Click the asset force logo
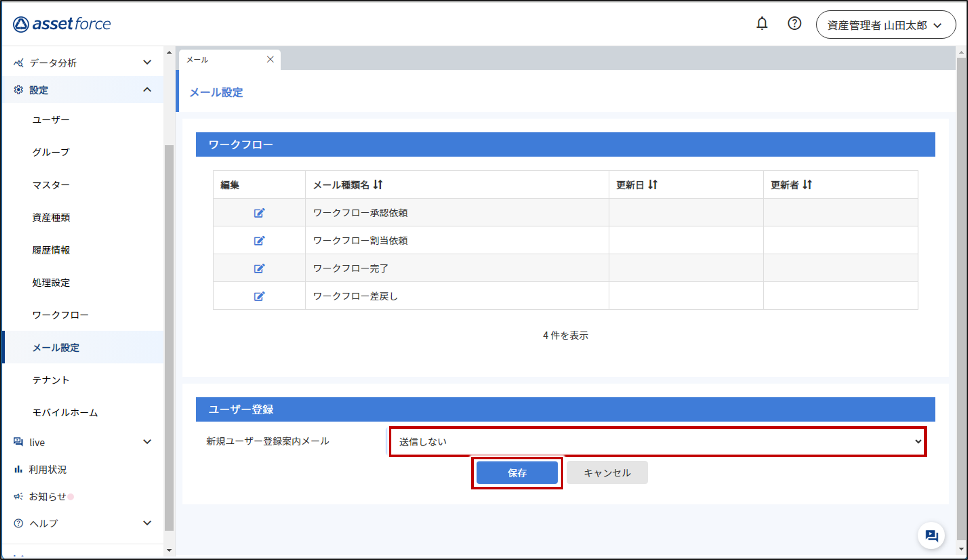This screenshot has width=968, height=560. 62,24
